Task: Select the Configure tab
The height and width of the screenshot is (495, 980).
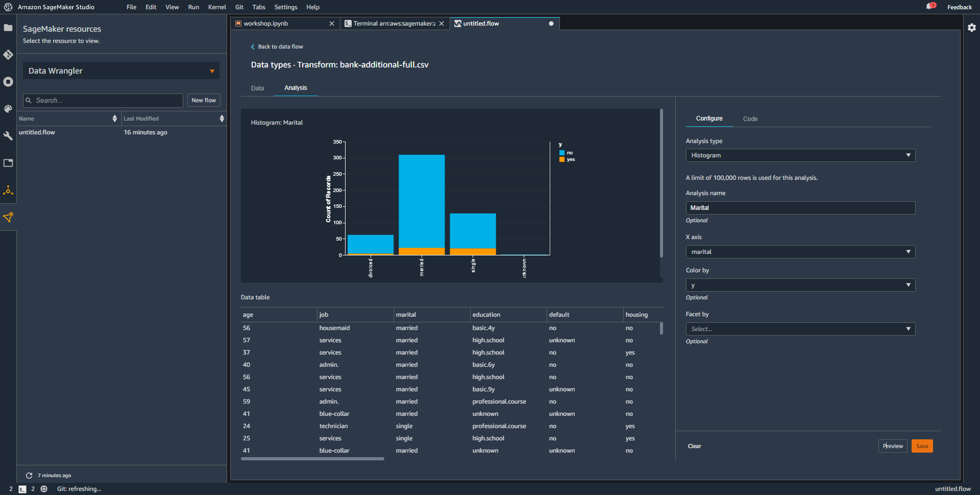Action: (709, 119)
